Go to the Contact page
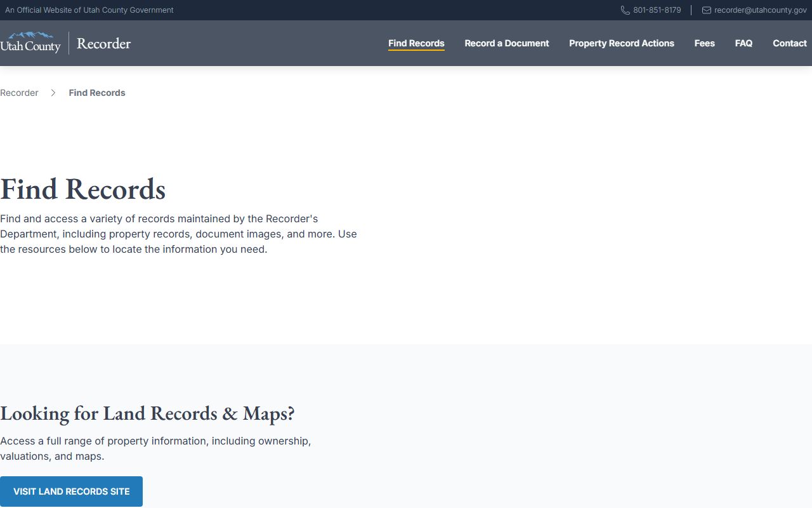 tap(790, 43)
